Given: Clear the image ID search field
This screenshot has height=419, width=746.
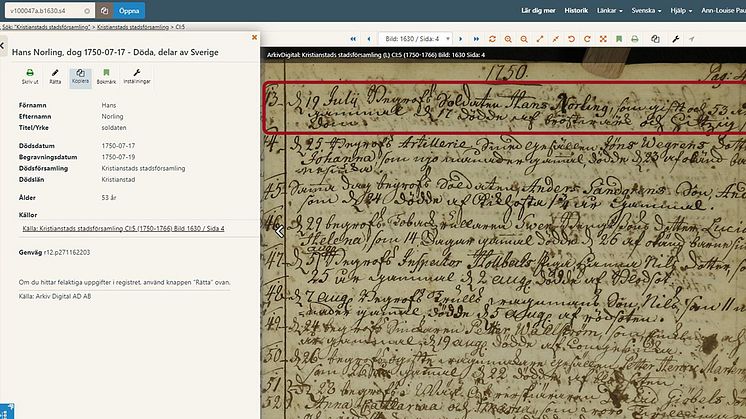Looking at the screenshot, I should [x=89, y=10].
